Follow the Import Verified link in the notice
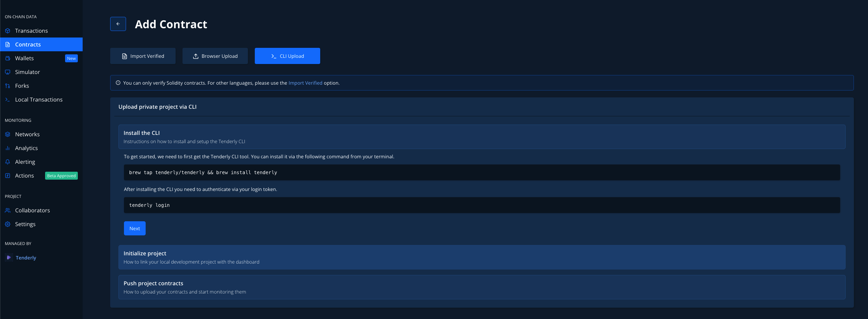868x319 pixels. pos(305,83)
